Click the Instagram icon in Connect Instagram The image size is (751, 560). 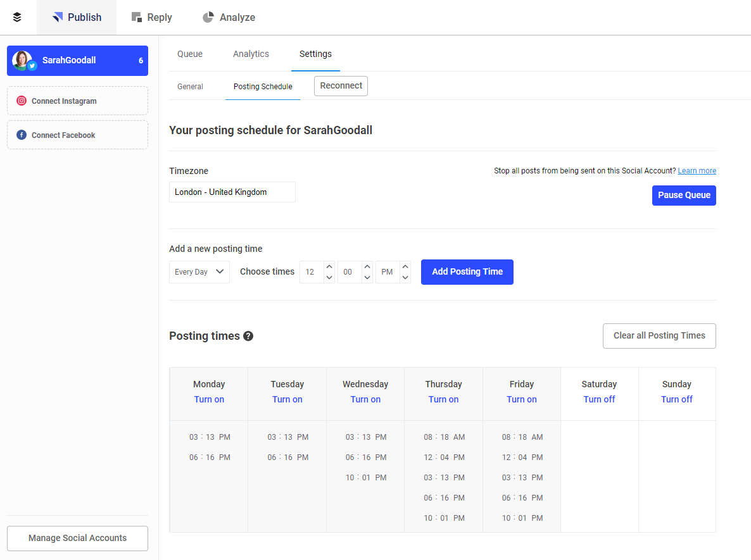[x=22, y=101]
